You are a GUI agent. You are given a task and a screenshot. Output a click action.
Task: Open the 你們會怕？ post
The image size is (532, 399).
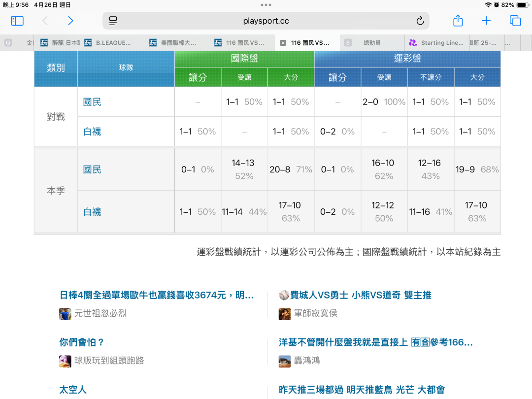(x=82, y=342)
